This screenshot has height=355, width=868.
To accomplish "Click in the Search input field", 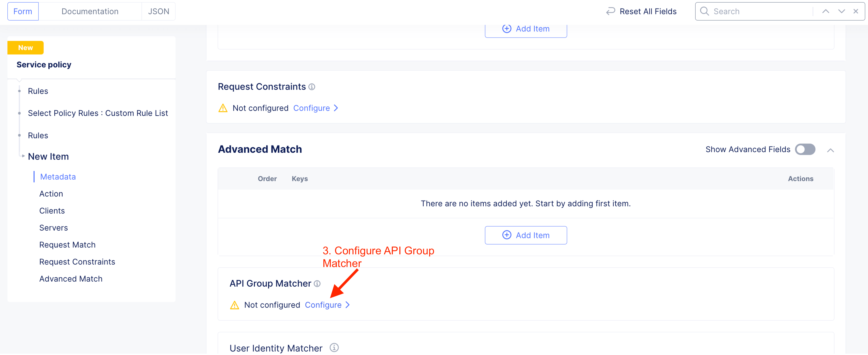I will (762, 11).
